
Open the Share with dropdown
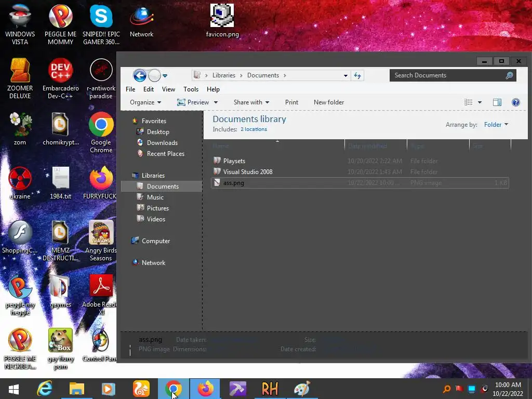pyautogui.click(x=251, y=102)
